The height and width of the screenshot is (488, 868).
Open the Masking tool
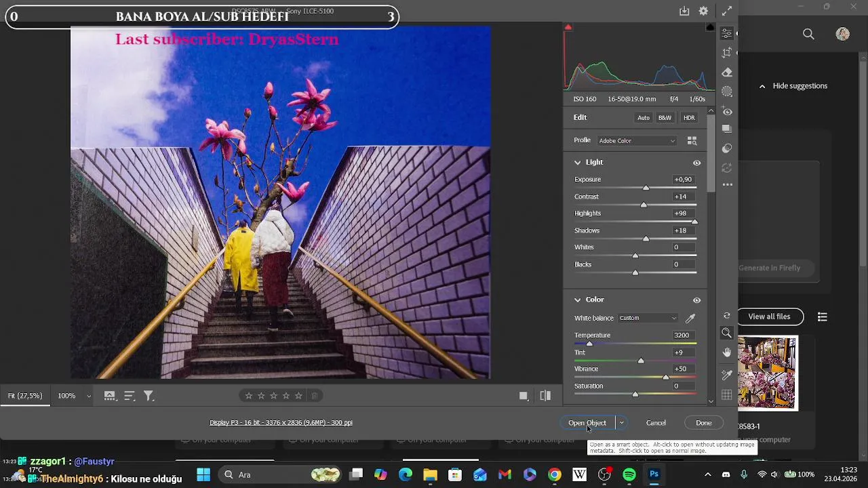pos(727,91)
